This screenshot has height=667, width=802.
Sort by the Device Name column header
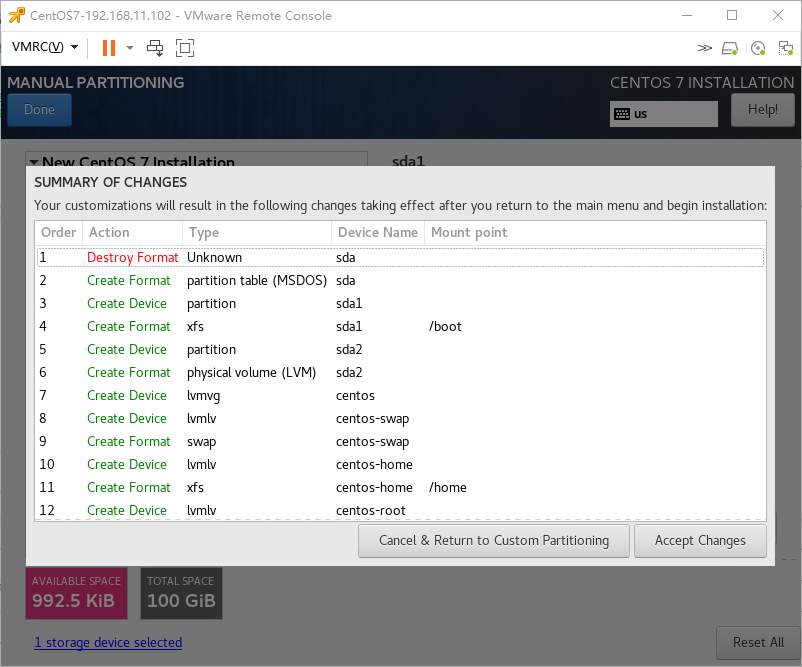tap(378, 233)
